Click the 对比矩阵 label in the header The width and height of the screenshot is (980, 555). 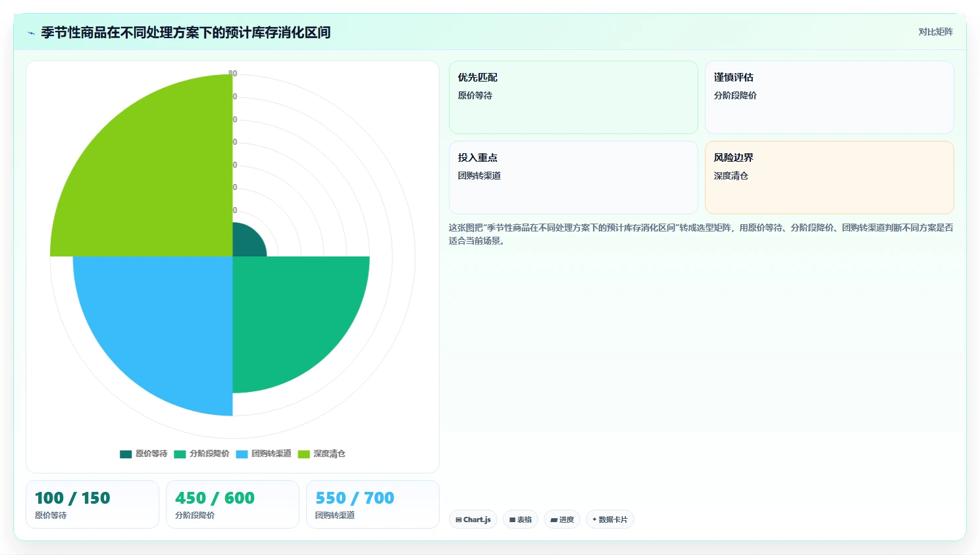935,32
